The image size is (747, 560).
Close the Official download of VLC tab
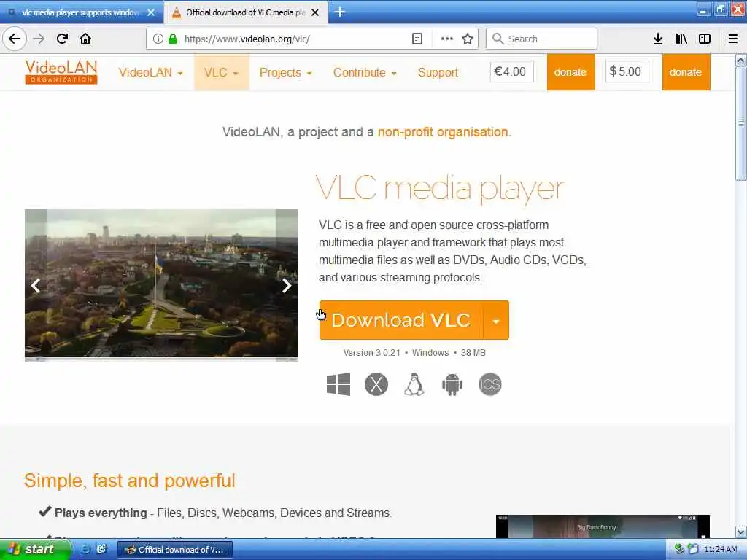point(315,12)
